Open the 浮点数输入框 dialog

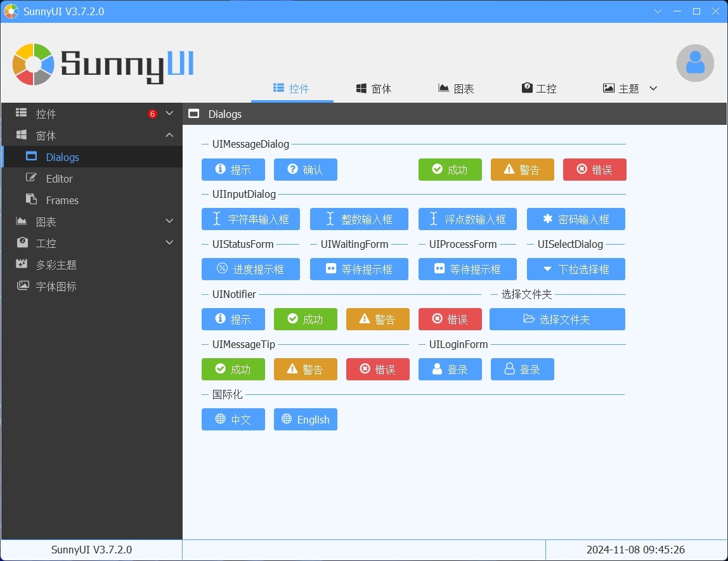point(467,219)
